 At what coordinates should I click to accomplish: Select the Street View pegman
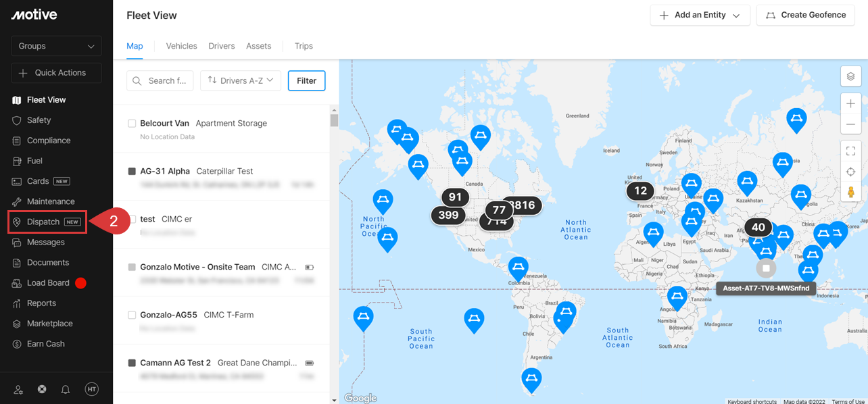pos(850,192)
